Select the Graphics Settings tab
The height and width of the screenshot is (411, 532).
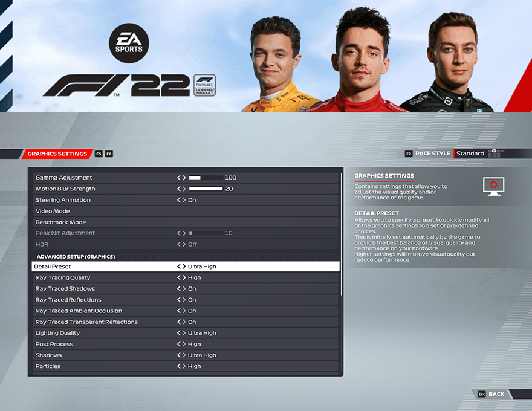click(x=57, y=154)
